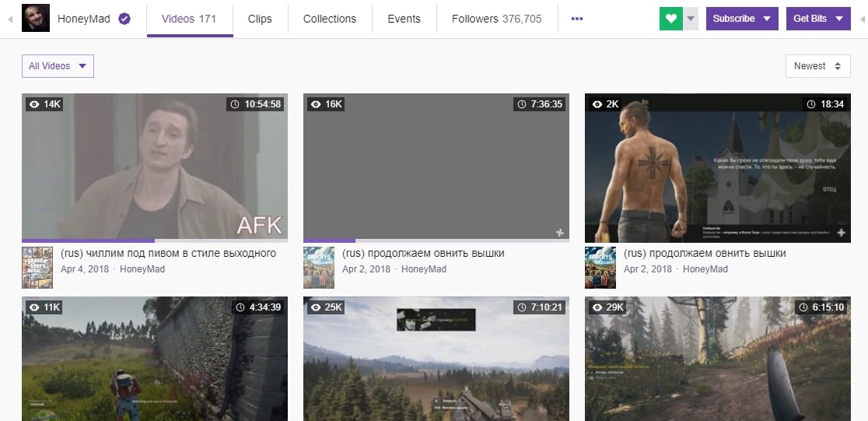Click the Apr 4, 2018 date text

[x=84, y=269]
